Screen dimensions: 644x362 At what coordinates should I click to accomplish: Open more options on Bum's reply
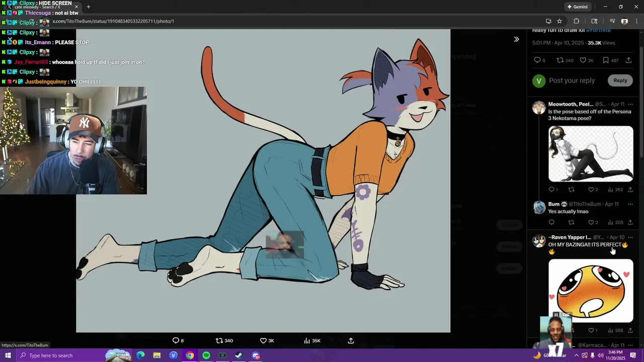click(x=630, y=204)
